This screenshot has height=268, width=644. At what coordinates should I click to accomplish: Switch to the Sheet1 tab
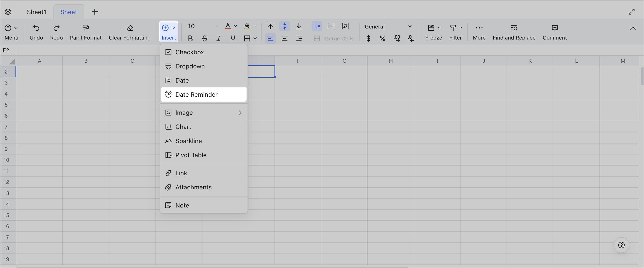tap(36, 12)
